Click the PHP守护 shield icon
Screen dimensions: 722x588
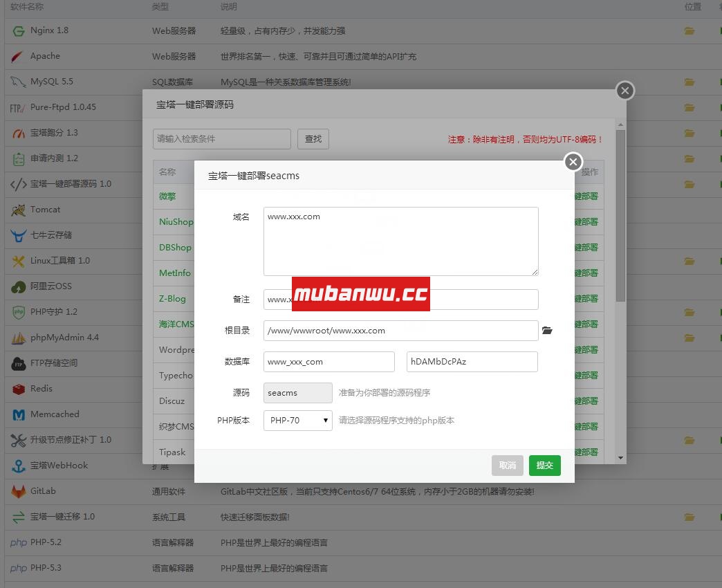(19, 312)
